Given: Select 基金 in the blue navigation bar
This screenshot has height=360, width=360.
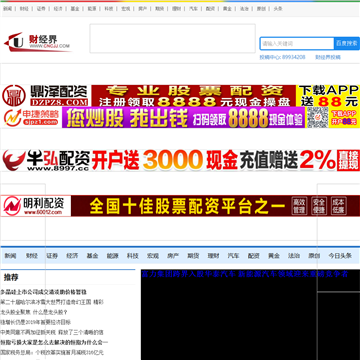Looking at the screenshot, I should [x=92, y=256].
